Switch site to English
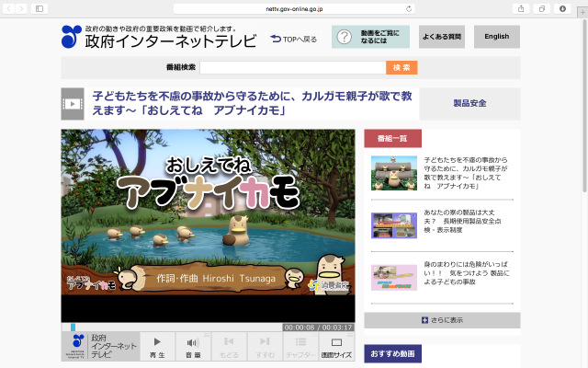 click(497, 37)
